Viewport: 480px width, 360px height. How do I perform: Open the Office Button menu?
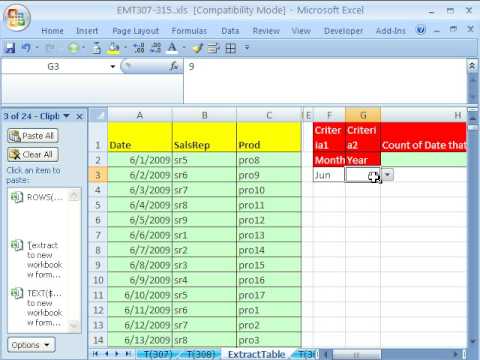click(17, 17)
